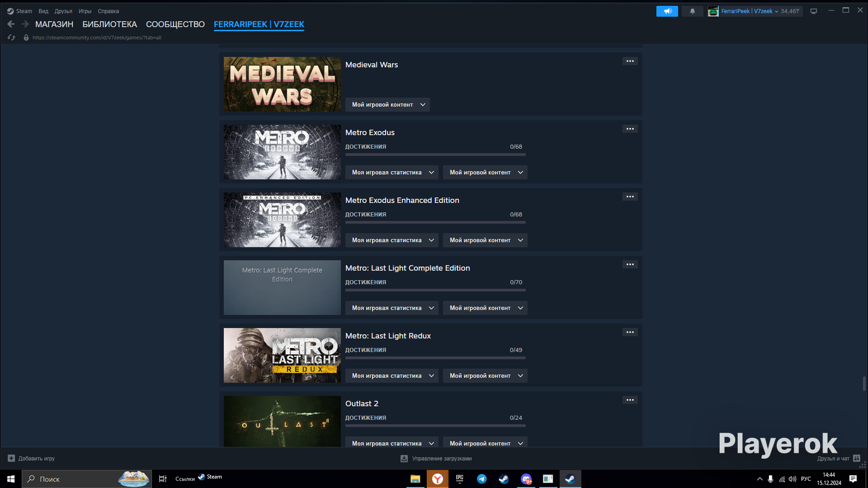Open the Windows notification center icon

(853, 479)
